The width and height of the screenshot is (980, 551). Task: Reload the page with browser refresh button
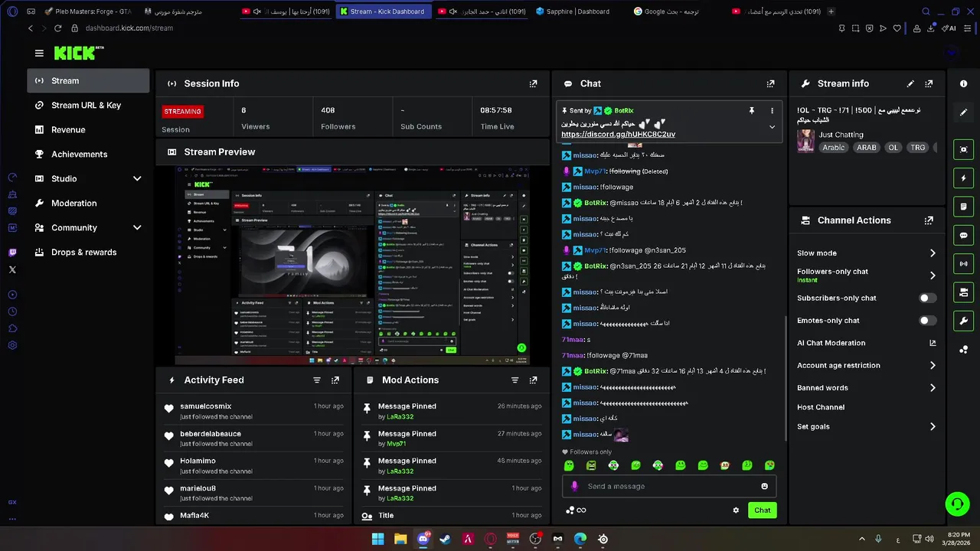[x=57, y=28]
